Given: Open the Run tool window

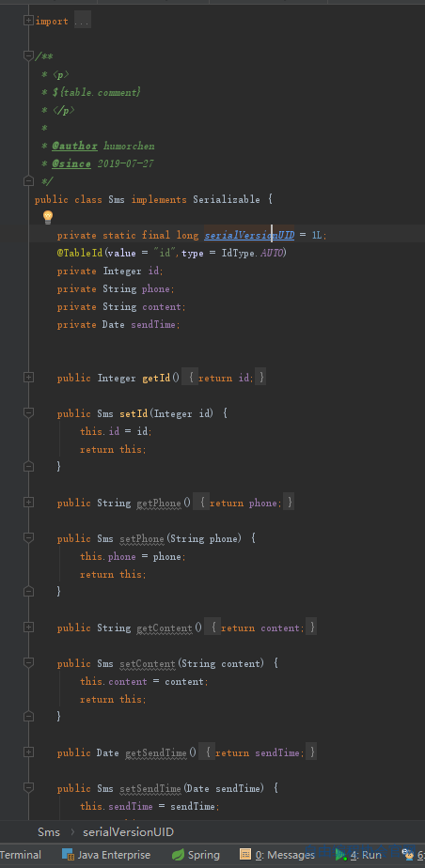Looking at the screenshot, I should (358, 855).
